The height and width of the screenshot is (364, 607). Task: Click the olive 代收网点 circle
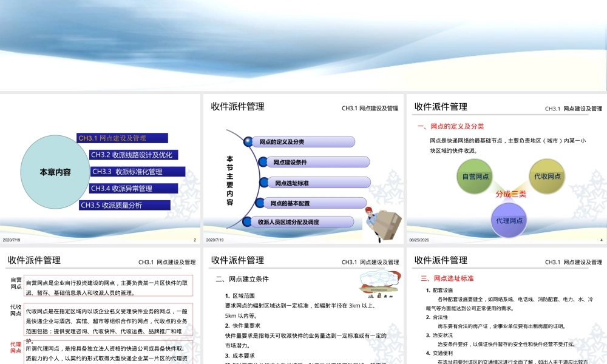pos(548,177)
